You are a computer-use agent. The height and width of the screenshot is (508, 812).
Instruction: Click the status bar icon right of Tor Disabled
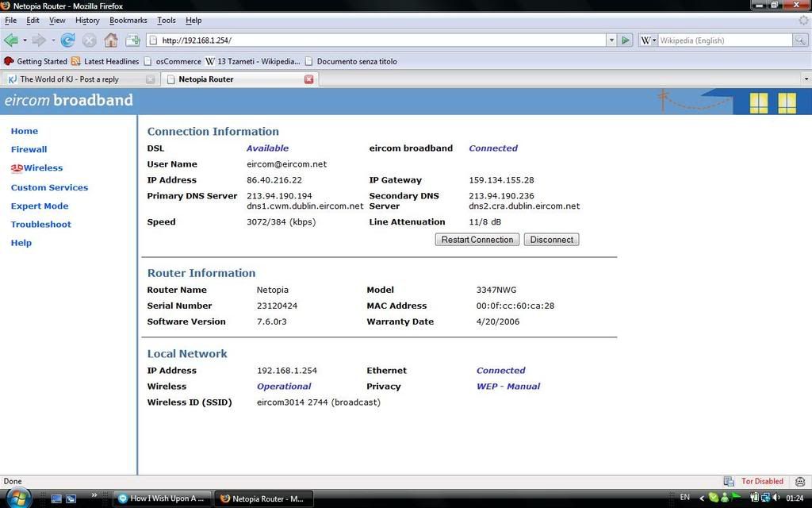pos(801,481)
